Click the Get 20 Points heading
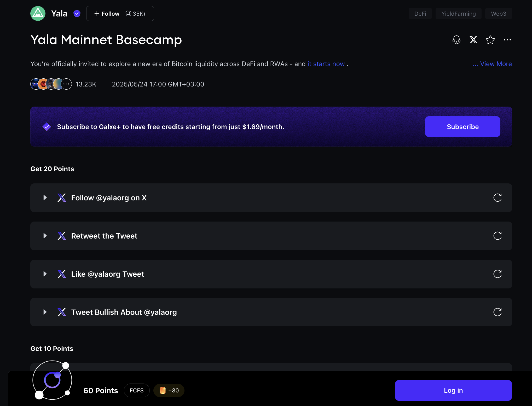 click(52, 169)
